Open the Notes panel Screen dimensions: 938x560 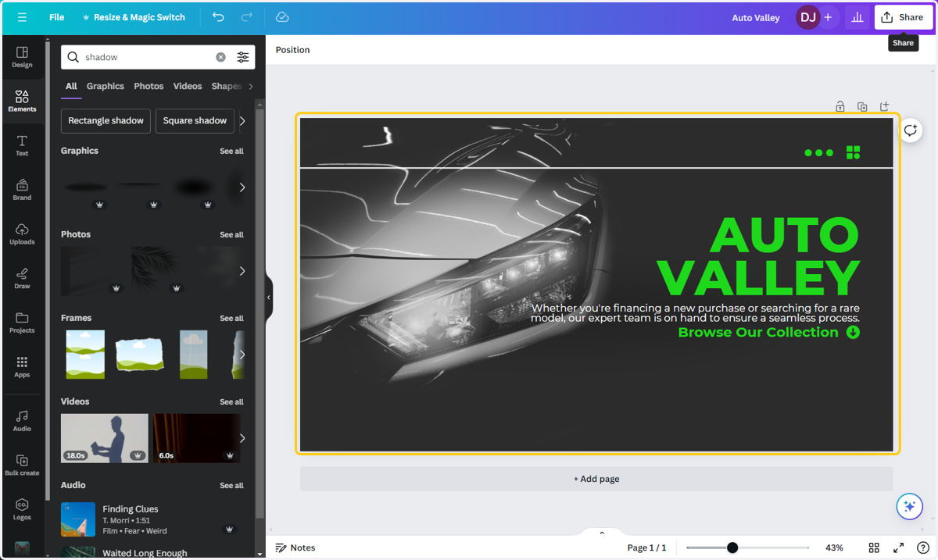click(295, 548)
